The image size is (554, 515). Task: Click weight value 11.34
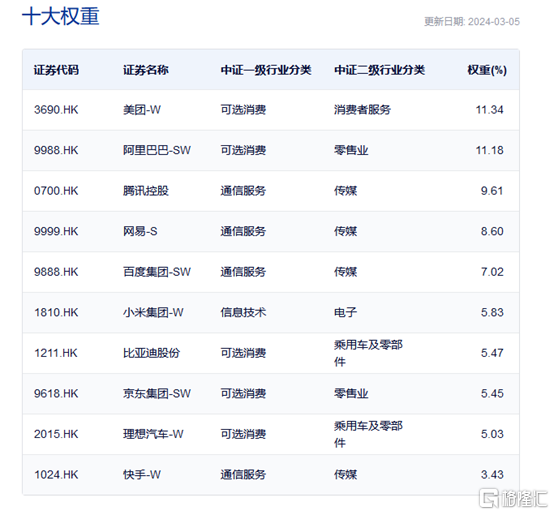489,110
